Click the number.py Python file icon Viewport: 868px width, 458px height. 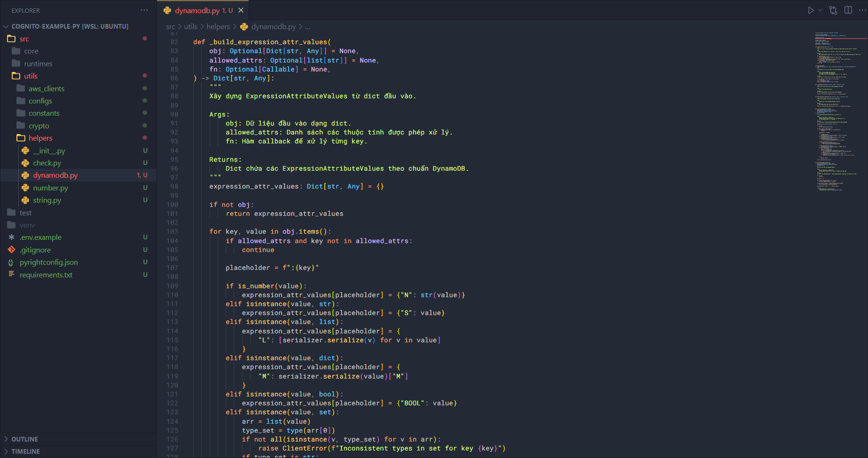click(x=25, y=188)
